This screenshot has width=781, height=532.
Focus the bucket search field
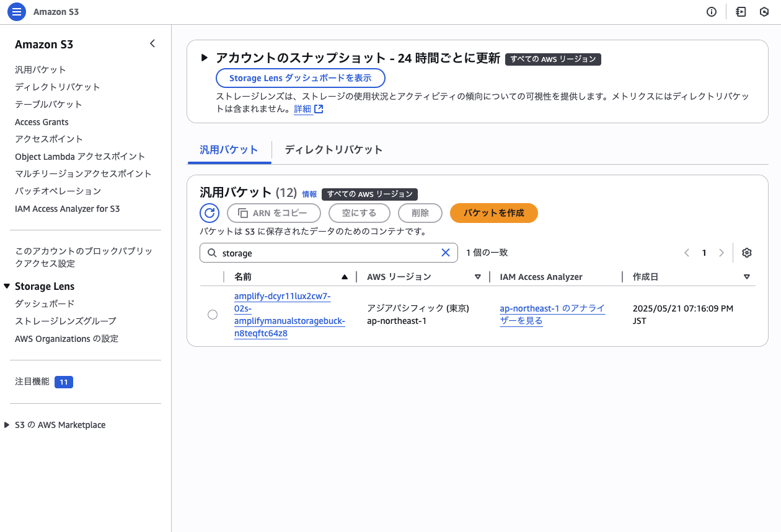click(329, 253)
